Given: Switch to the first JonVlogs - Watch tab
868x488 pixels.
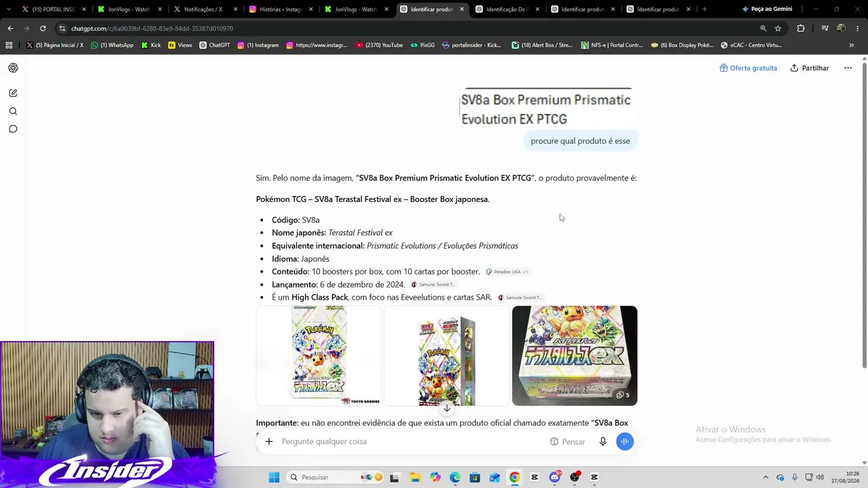Looking at the screenshot, I should tap(130, 9).
